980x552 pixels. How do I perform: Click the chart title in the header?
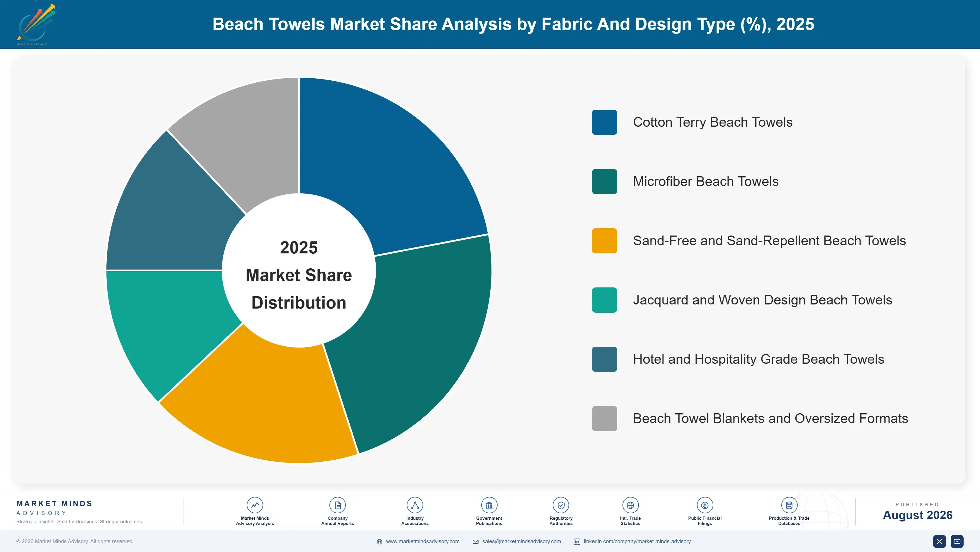click(x=513, y=24)
